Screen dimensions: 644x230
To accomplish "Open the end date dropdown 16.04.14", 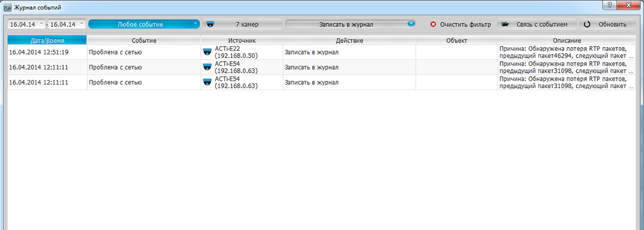I will [x=67, y=24].
